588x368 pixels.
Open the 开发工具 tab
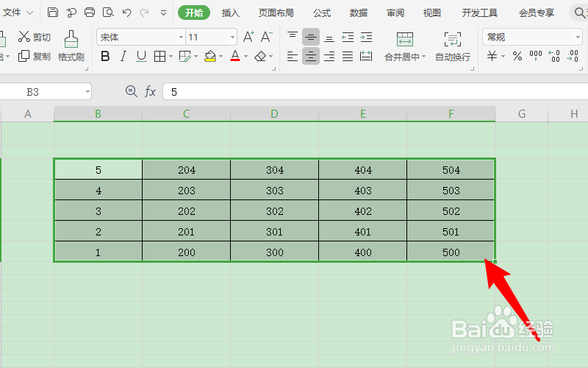point(480,13)
